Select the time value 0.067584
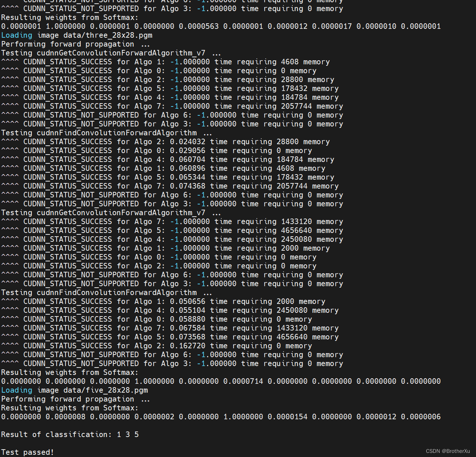The height and width of the screenshot is (457, 476). click(x=188, y=328)
